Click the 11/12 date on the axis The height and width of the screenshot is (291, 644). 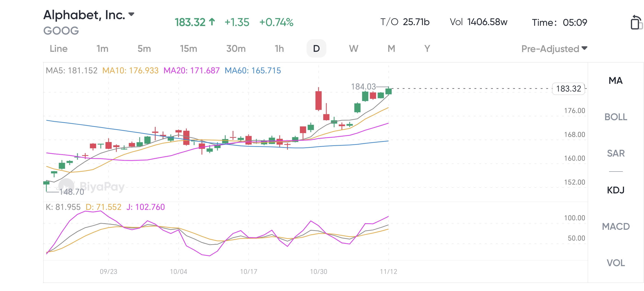[x=388, y=271]
